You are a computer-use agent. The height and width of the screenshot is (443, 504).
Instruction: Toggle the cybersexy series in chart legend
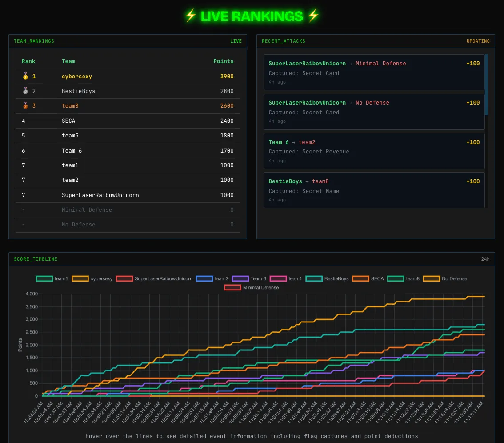92,279
